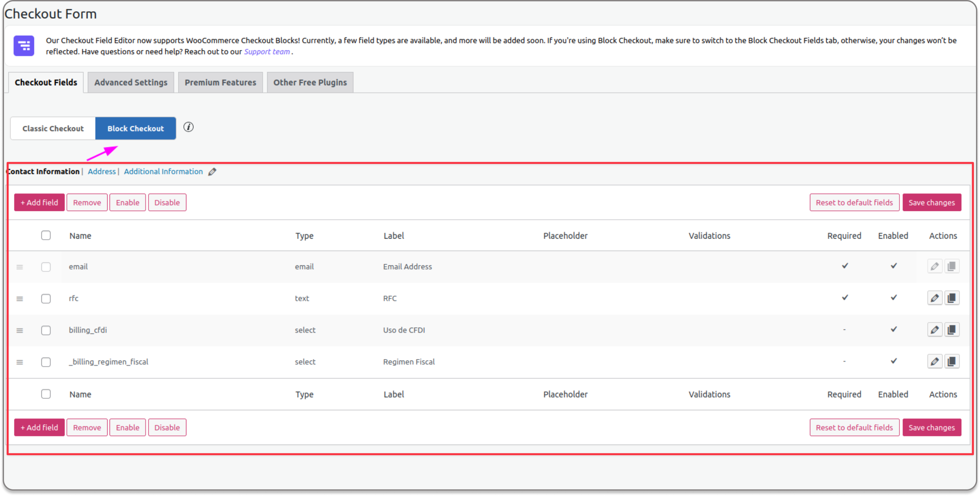
Task: Follow the Support team link
Action: (267, 52)
